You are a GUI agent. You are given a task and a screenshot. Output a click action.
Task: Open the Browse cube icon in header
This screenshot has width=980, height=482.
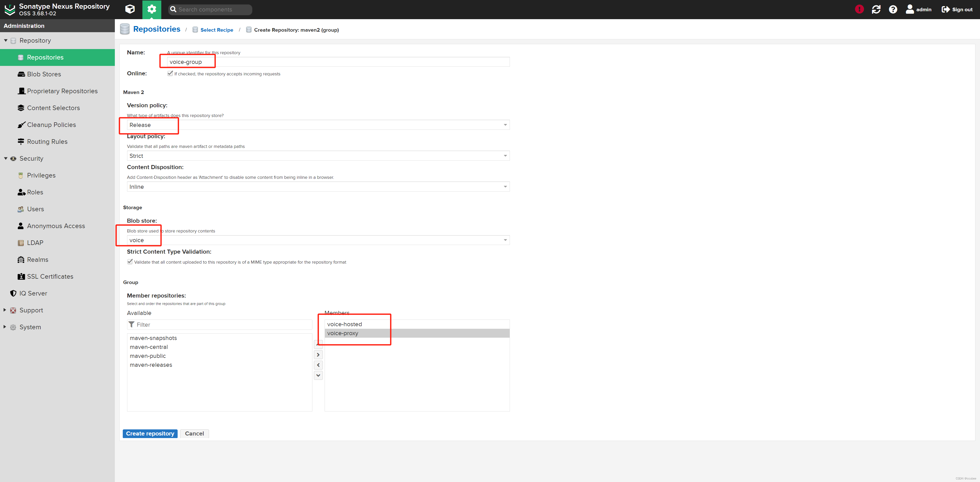pos(130,9)
